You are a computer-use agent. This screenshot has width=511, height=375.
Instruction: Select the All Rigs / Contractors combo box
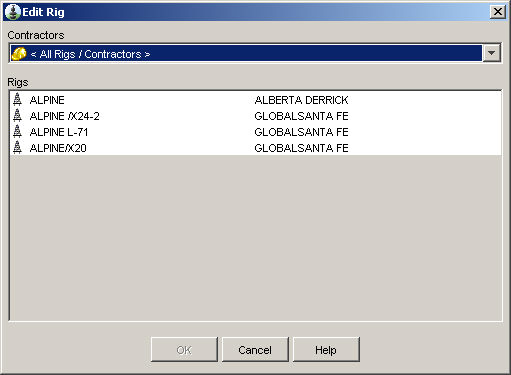(255, 53)
